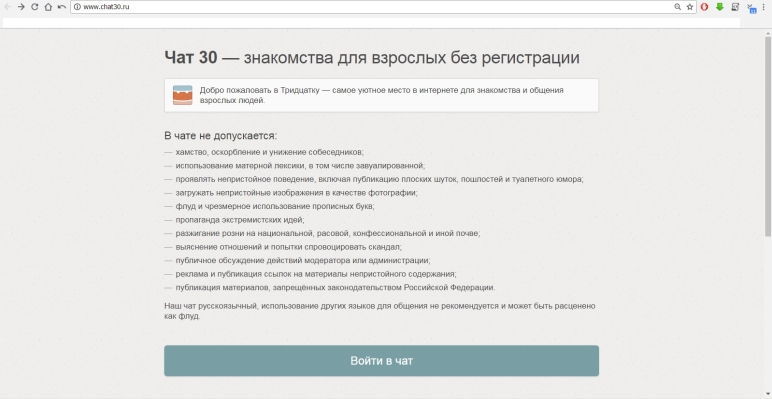Click the paragraph Наш чат русскоязычный
This screenshot has width=772, height=399.
pos(380,311)
